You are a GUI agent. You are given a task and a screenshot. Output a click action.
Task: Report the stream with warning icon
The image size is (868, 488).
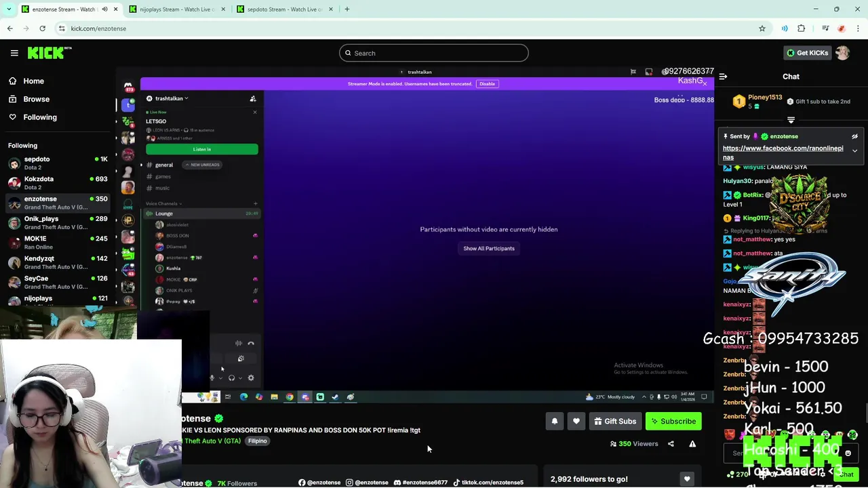click(692, 444)
